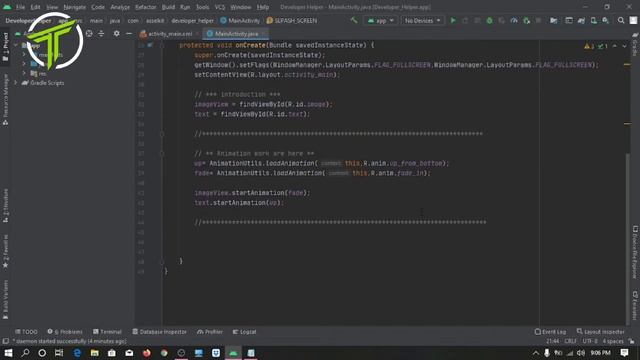The height and width of the screenshot is (360, 640).
Task: Click the Make Project hammer icon
Action: (x=354, y=20)
